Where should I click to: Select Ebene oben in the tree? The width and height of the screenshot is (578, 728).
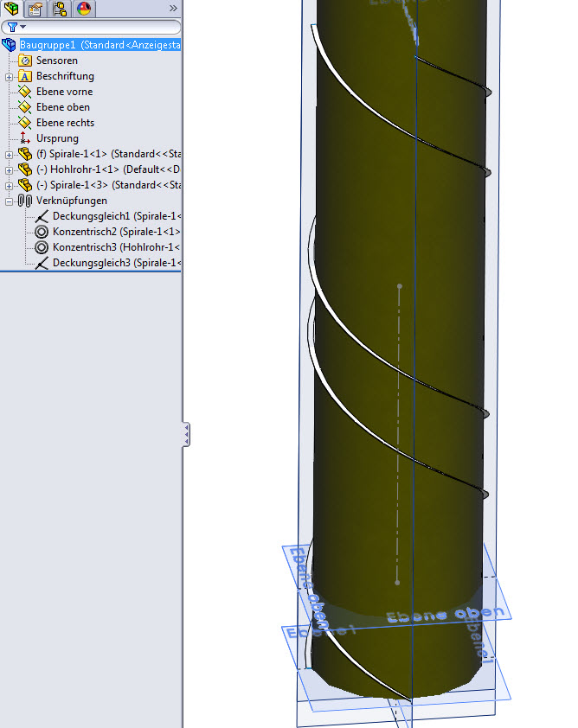[62, 107]
